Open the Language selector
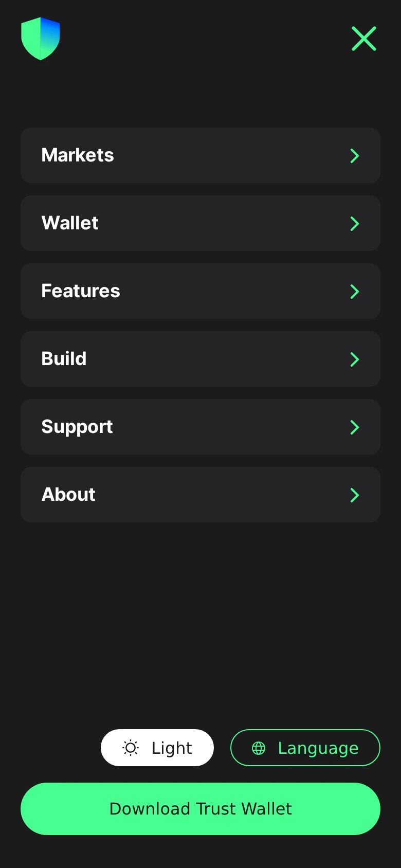This screenshot has width=401, height=868. 305,748
